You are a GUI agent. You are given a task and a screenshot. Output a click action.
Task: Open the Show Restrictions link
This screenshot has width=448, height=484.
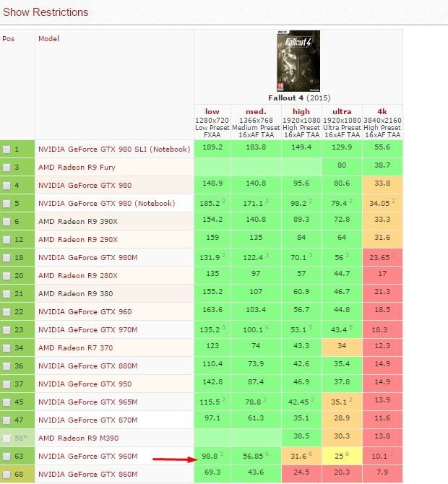(46, 12)
